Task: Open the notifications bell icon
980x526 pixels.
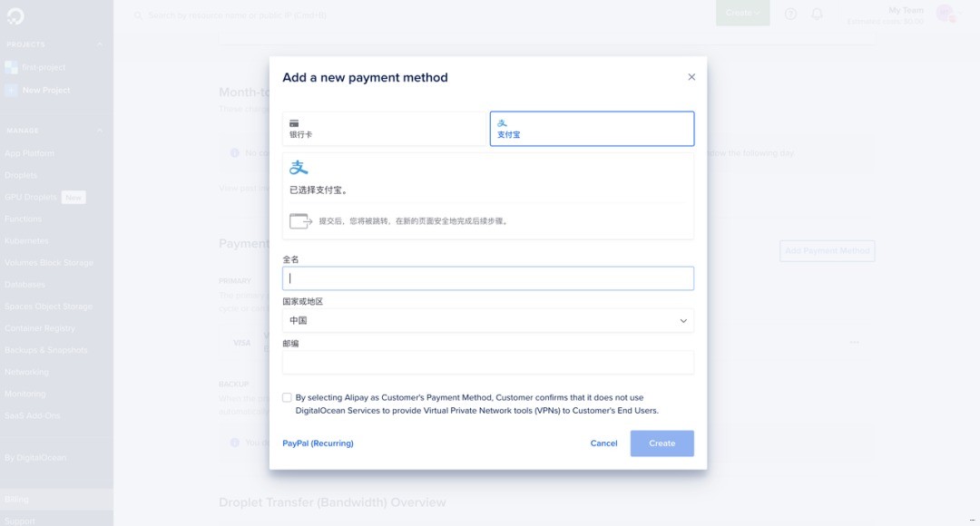Action: tap(817, 14)
